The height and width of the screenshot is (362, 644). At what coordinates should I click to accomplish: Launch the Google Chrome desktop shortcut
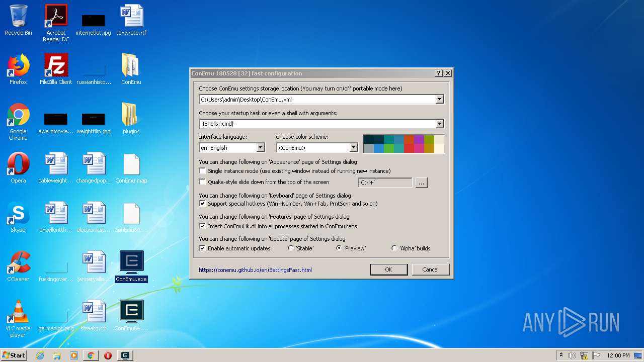[18, 122]
